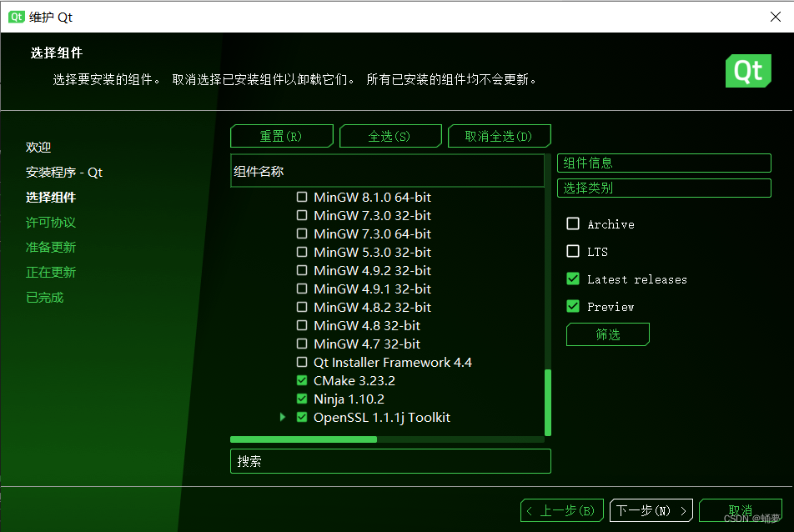Enable the LTS category filter

coord(573,251)
